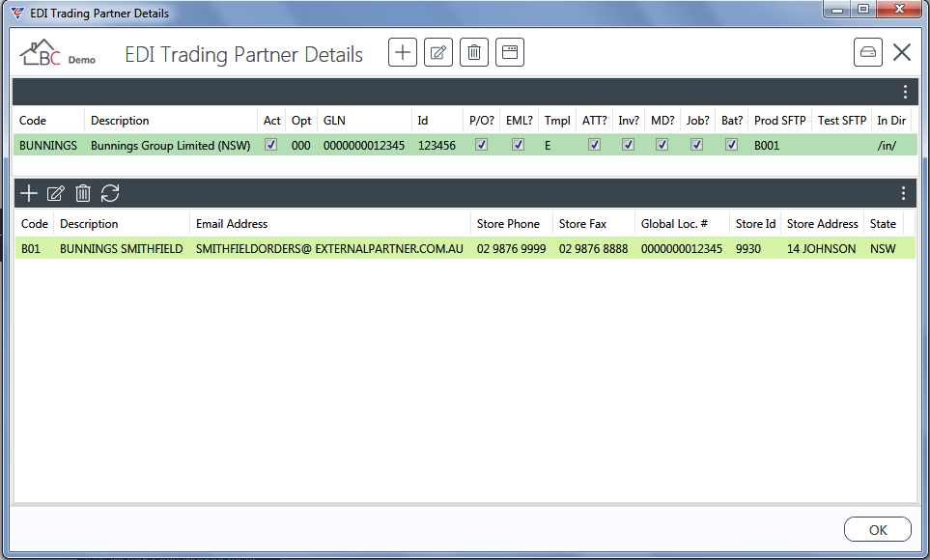Toggle the EML? checkbox for BUNNINGS

(x=519, y=144)
